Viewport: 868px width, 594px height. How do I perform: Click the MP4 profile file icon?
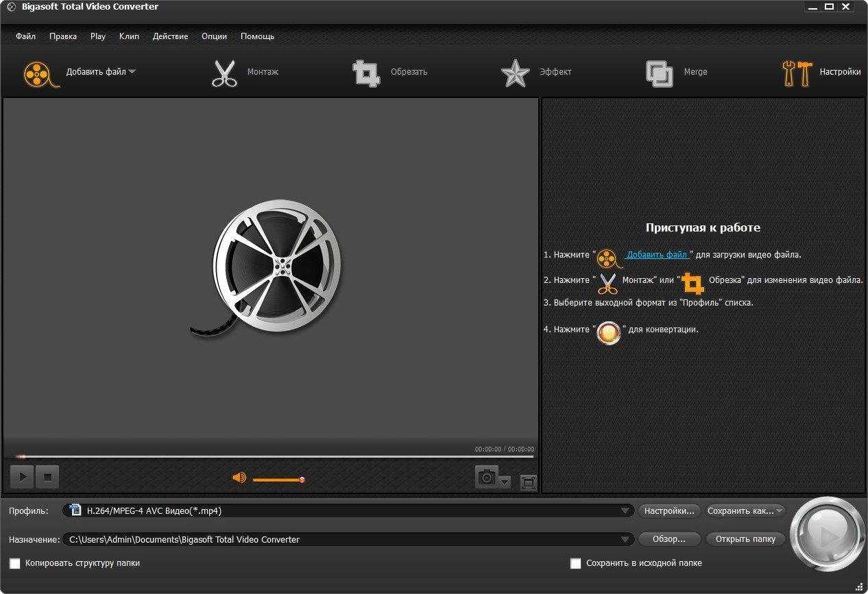[x=75, y=510]
